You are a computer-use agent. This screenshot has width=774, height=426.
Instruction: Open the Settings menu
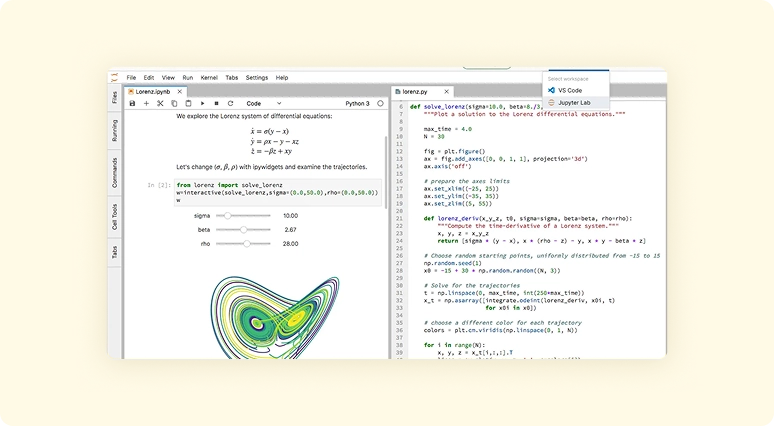[257, 77]
